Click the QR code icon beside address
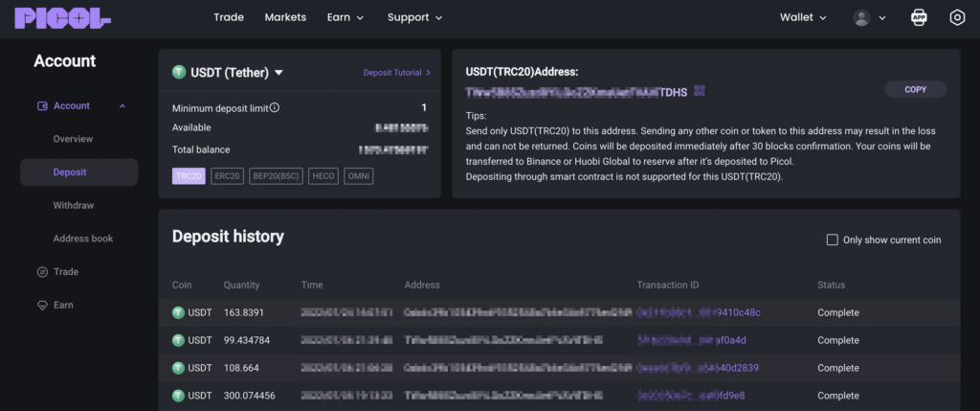This screenshot has height=411, width=980. pos(700,91)
